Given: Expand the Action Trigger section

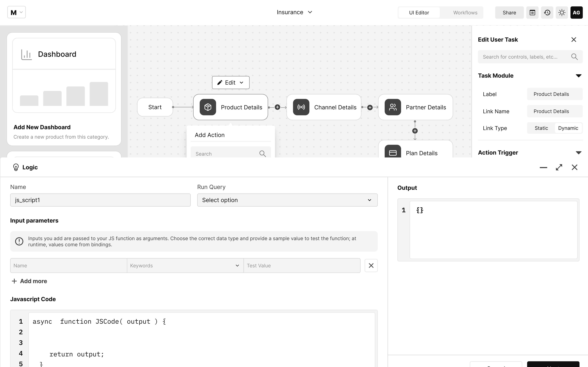Looking at the screenshot, I should click(579, 152).
